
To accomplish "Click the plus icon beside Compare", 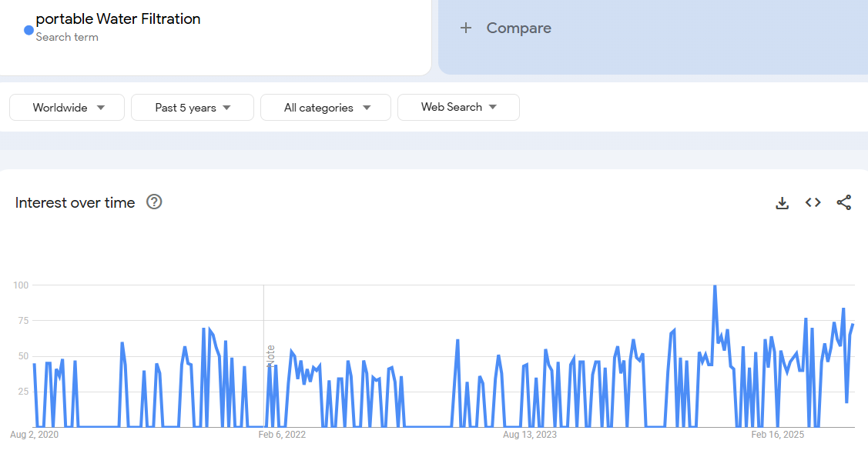I will point(465,28).
